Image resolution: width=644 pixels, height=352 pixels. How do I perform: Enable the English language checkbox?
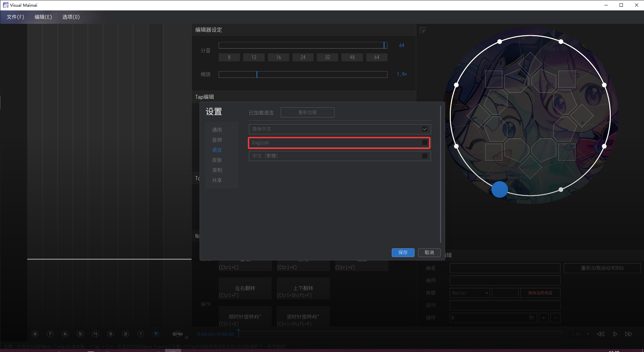(x=425, y=143)
